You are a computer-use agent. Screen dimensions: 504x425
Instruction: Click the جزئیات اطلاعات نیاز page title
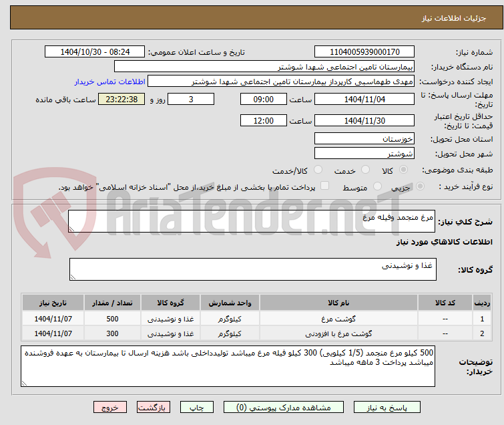click(453, 18)
